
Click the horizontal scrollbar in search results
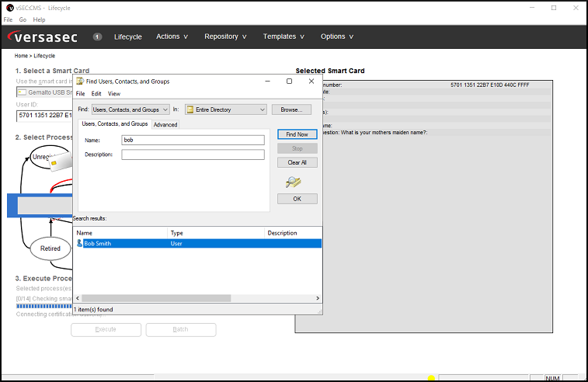tap(156, 298)
